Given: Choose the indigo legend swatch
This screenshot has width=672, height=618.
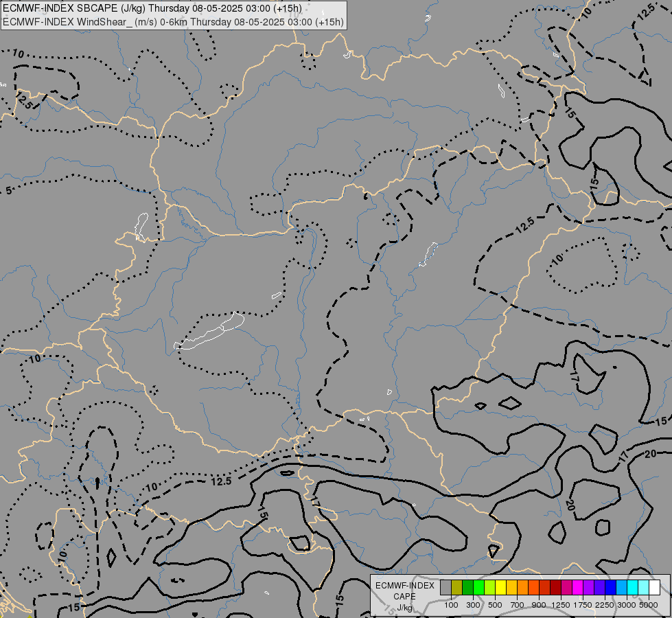Looking at the screenshot, I should [599, 588].
